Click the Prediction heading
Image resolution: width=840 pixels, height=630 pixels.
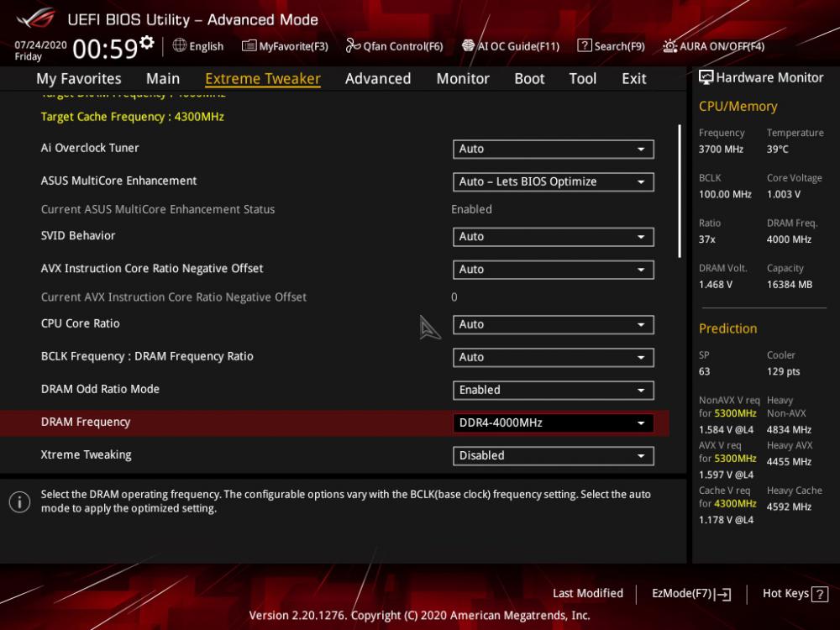pyautogui.click(x=728, y=328)
